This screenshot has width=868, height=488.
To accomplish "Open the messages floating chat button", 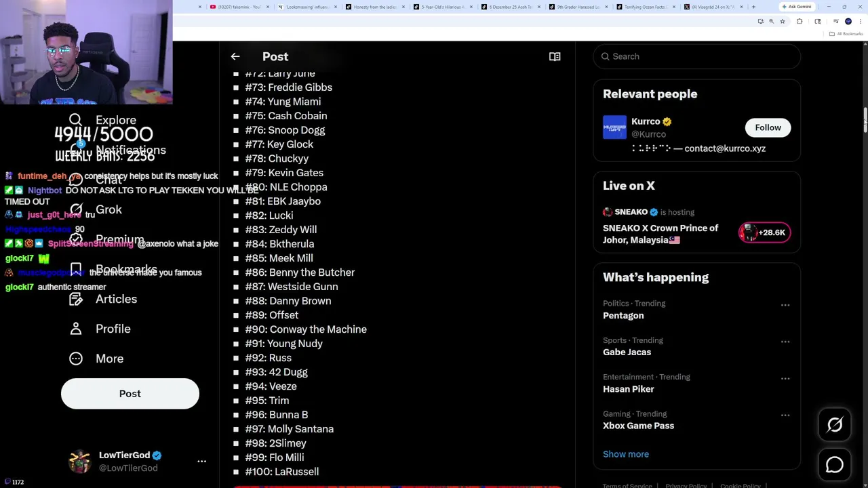I will [x=835, y=464].
